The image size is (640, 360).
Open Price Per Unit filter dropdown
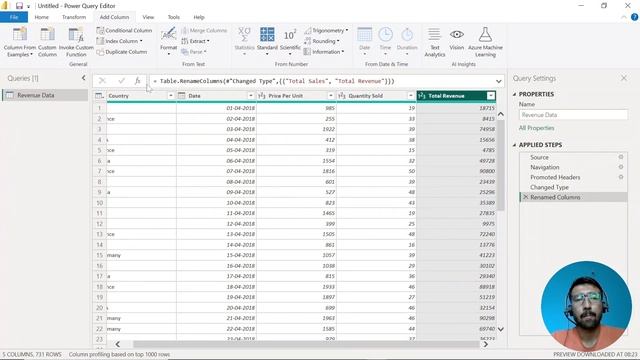tap(331, 96)
